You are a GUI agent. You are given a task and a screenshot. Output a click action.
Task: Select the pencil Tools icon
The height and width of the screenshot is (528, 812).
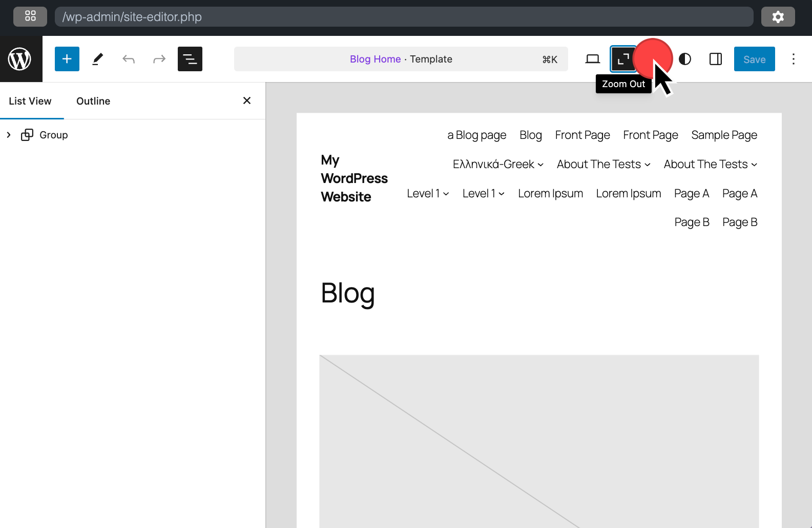click(x=98, y=59)
